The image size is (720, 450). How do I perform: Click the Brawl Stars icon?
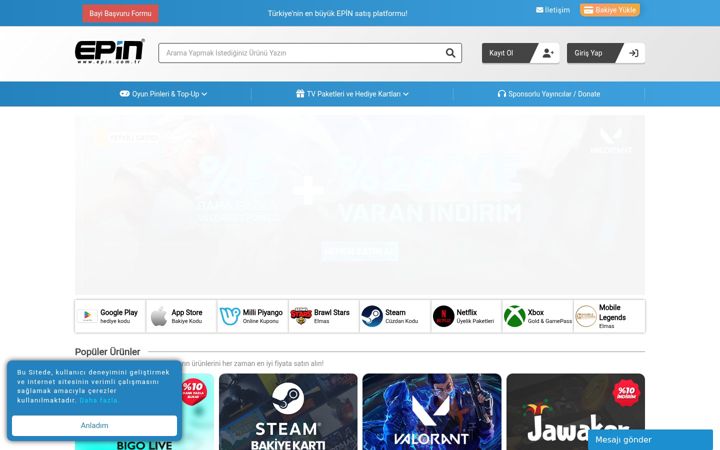[301, 316]
